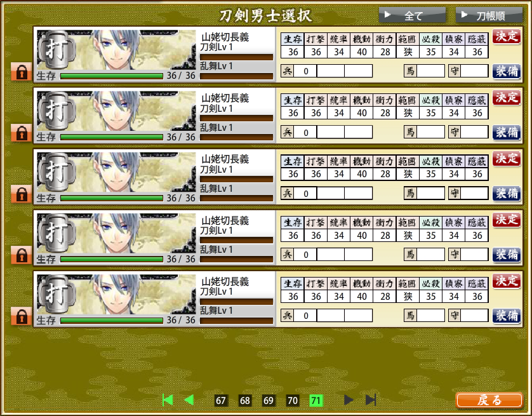The image size is (532, 416).
Task: Jump to the first page with the green bar-arrow
Action: pyautogui.click(x=168, y=400)
